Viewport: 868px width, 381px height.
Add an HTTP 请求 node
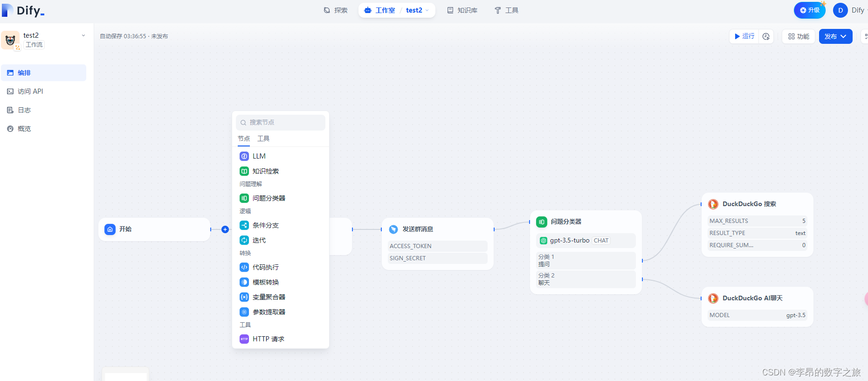281,339
